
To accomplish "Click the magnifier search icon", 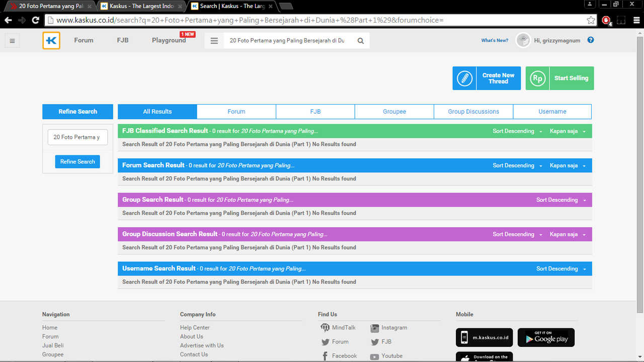I will pos(361,41).
